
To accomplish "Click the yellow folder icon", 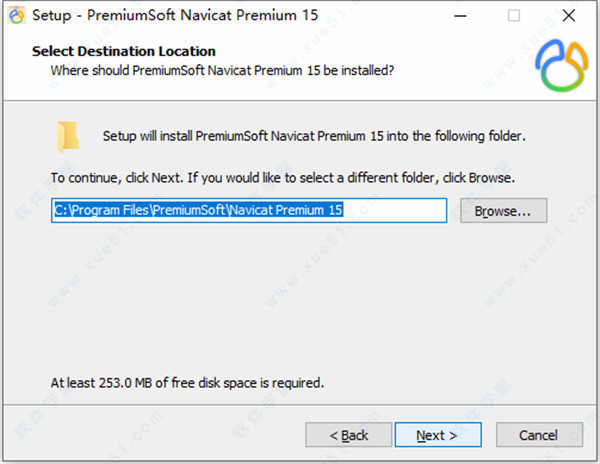I will [68, 135].
